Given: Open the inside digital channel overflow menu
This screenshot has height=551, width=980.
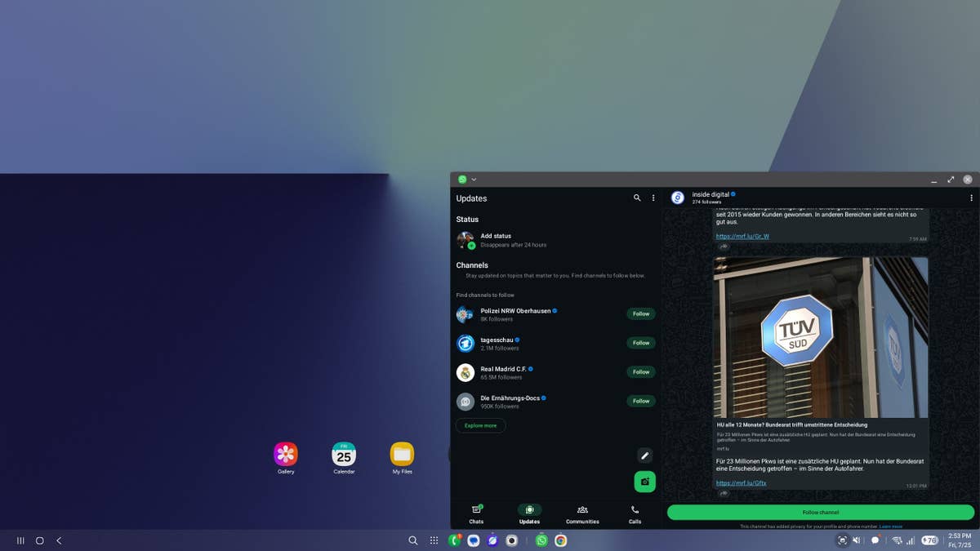Looking at the screenshot, I should click(971, 198).
